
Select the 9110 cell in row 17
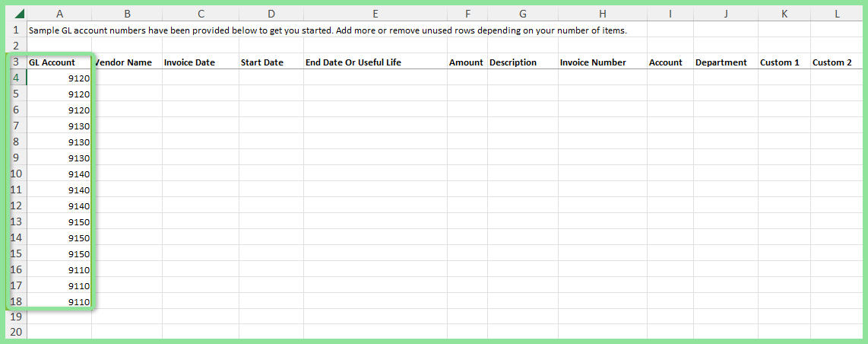click(59, 285)
